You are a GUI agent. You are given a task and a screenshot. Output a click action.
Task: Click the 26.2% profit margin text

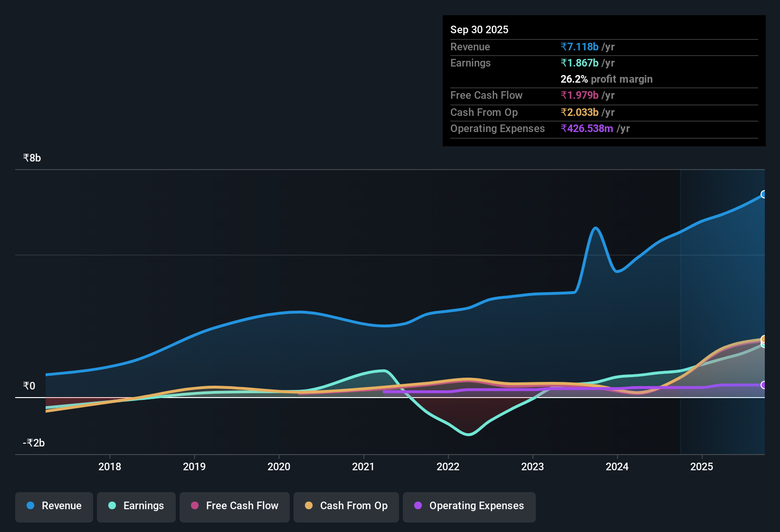pos(606,79)
